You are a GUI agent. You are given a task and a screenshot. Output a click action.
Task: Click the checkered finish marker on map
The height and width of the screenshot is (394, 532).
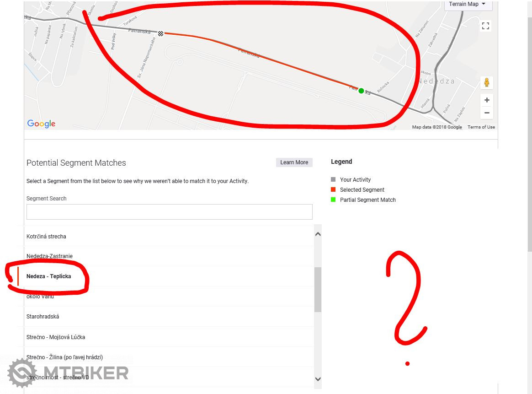[x=160, y=33]
